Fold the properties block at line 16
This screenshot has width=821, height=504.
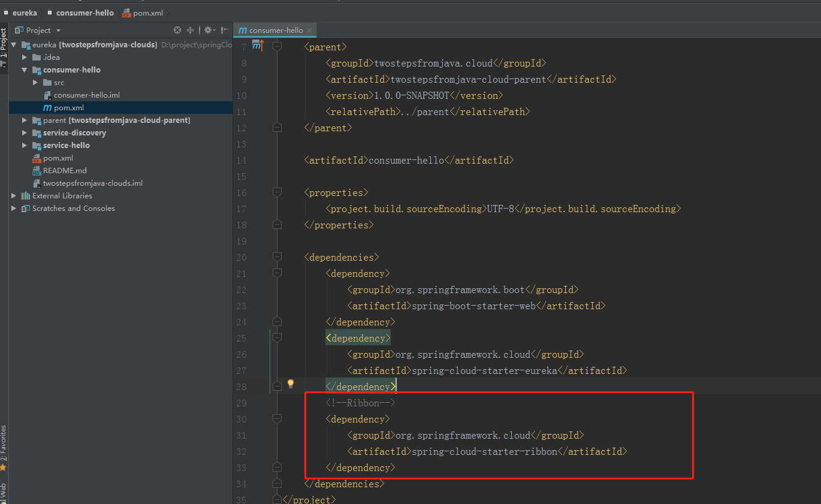click(277, 192)
